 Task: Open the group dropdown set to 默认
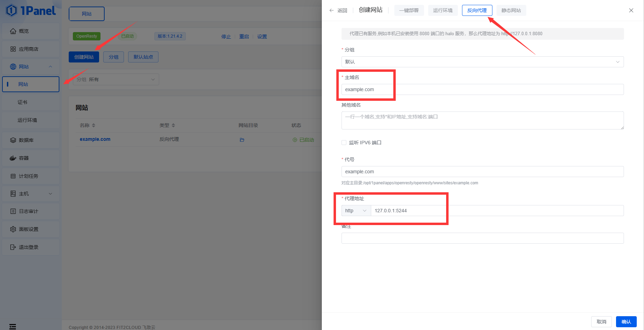coord(482,62)
